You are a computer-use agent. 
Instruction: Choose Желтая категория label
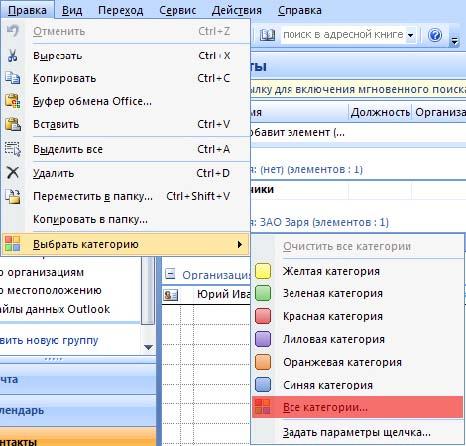tap(331, 271)
